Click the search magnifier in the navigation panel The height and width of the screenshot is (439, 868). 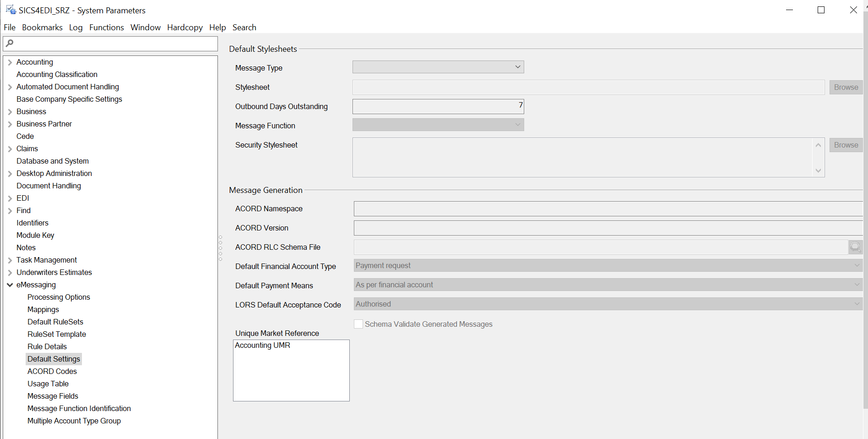tap(10, 43)
